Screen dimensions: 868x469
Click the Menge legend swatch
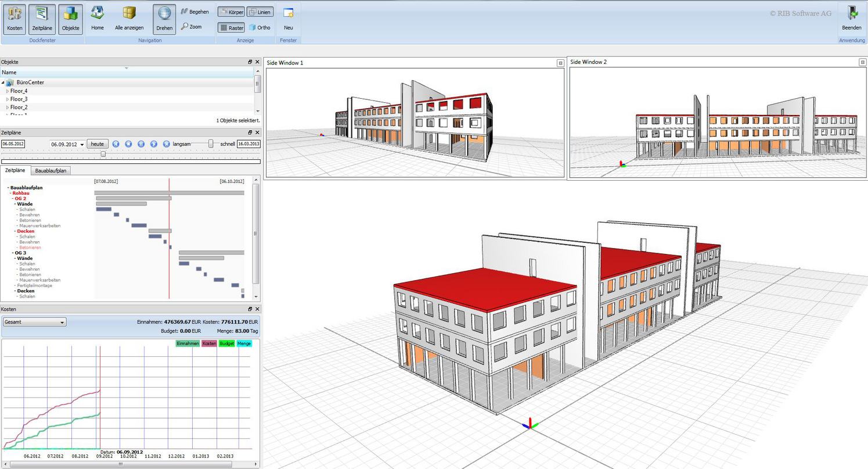coord(244,343)
